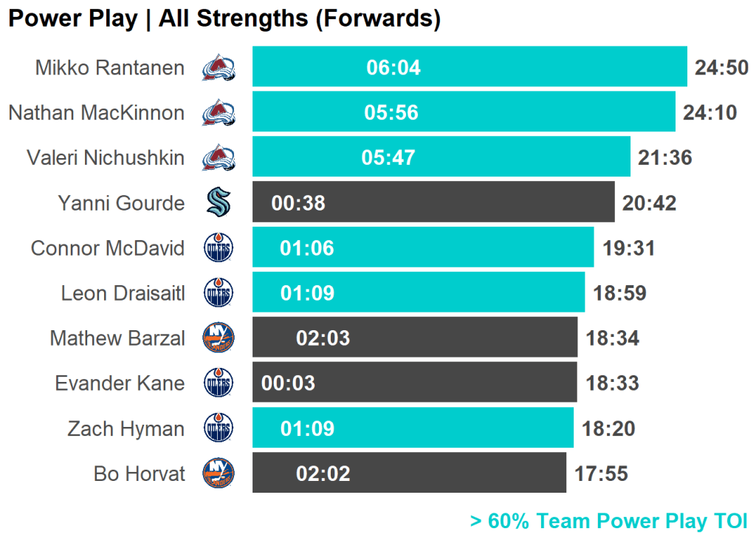This screenshot has width=756, height=540.
Task: Click the Islanders logo beside Mathew Barzal
Action: click(x=219, y=338)
